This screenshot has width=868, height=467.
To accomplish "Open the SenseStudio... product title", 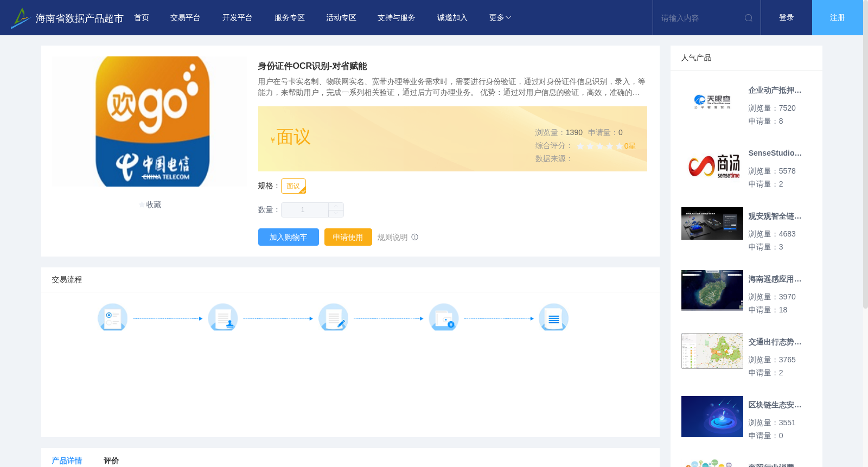I will pos(775,153).
